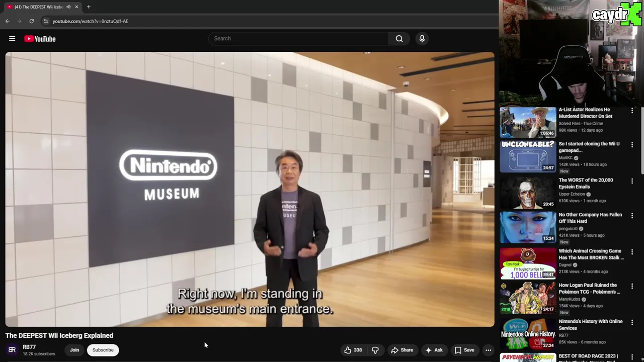644x362 pixels.
Task: Open 'So I started cloning the Wii U' title
Action: 589,147
